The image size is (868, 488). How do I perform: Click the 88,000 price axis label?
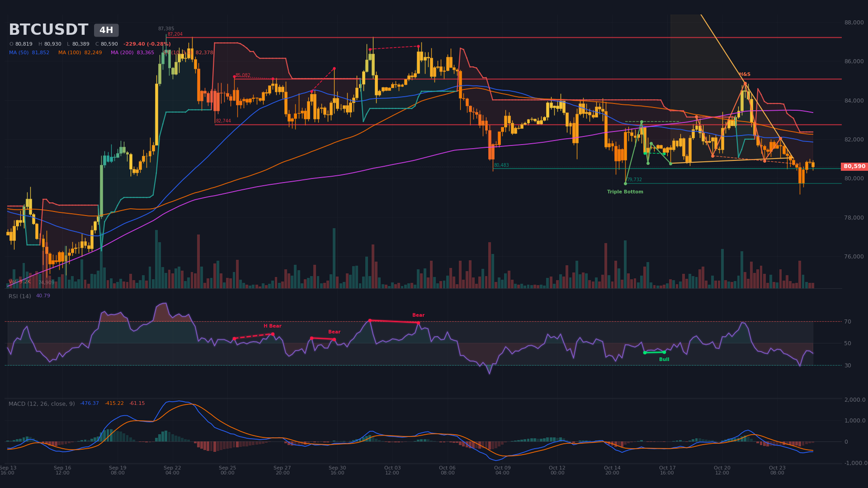[x=854, y=22]
